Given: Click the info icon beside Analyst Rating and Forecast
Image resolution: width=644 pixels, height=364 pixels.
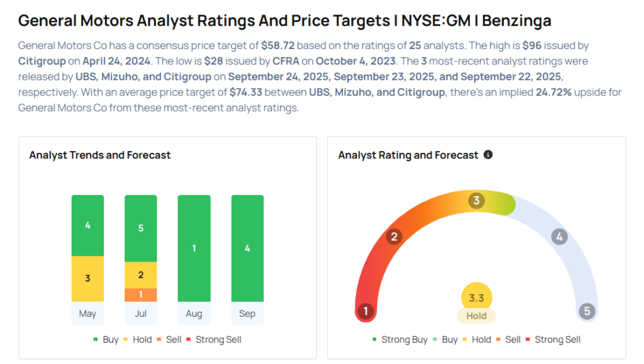Looking at the screenshot, I should pyautogui.click(x=488, y=155).
